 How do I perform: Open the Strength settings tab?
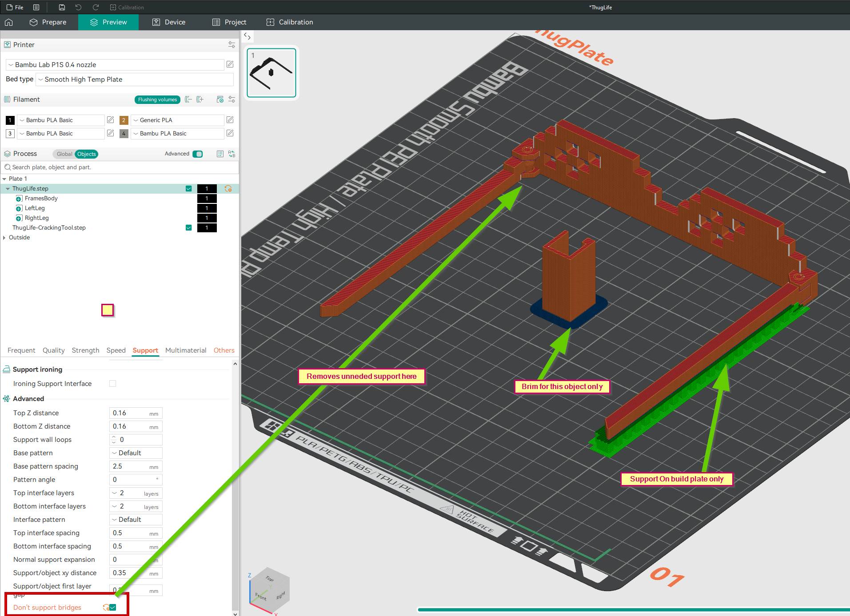[85, 350]
